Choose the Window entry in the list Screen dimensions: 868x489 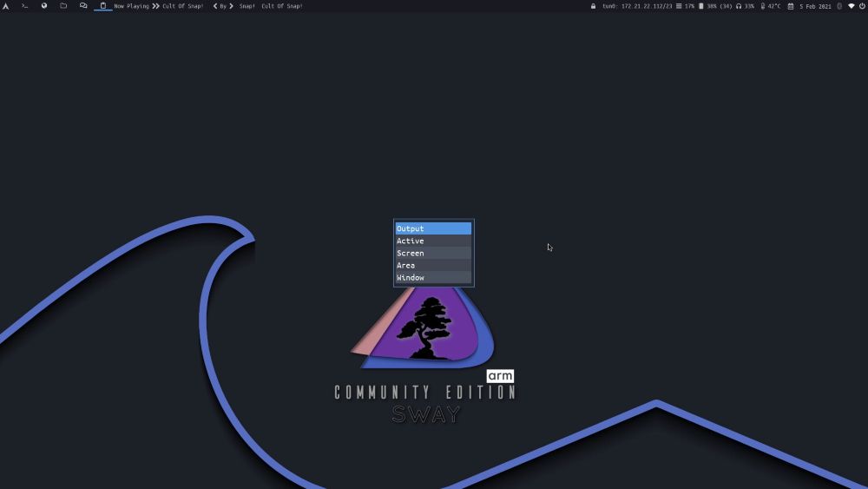pos(433,277)
